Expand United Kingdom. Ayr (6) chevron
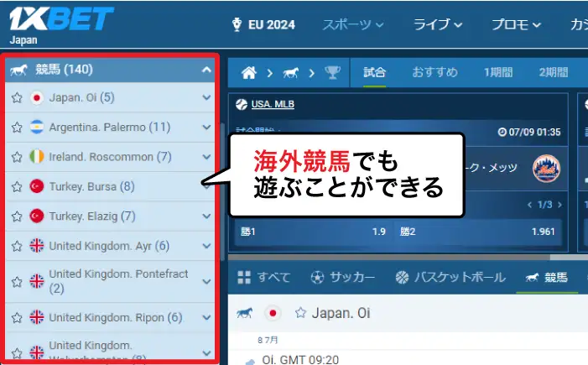 [x=206, y=246]
